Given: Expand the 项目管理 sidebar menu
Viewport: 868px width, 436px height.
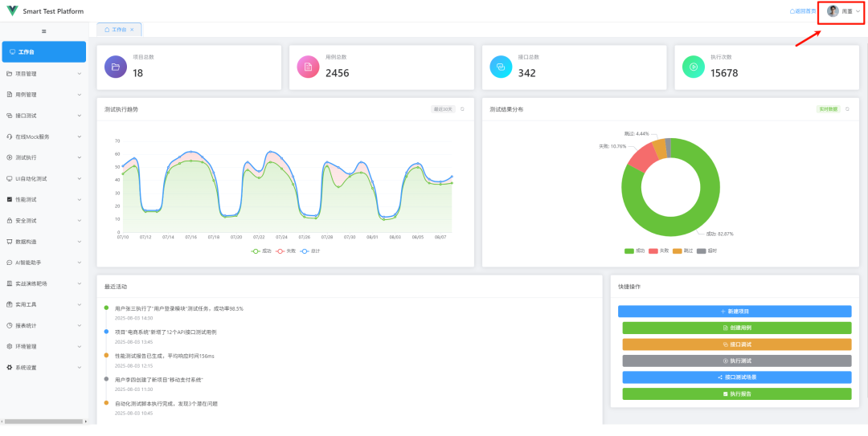Looking at the screenshot, I should (x=43, y=74).
